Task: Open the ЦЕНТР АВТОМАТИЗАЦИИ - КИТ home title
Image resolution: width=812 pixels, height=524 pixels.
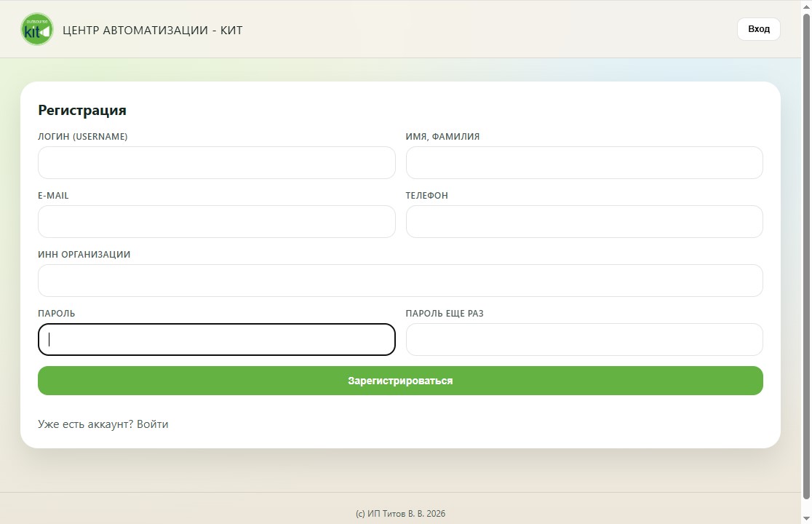Action: [152, 30]
